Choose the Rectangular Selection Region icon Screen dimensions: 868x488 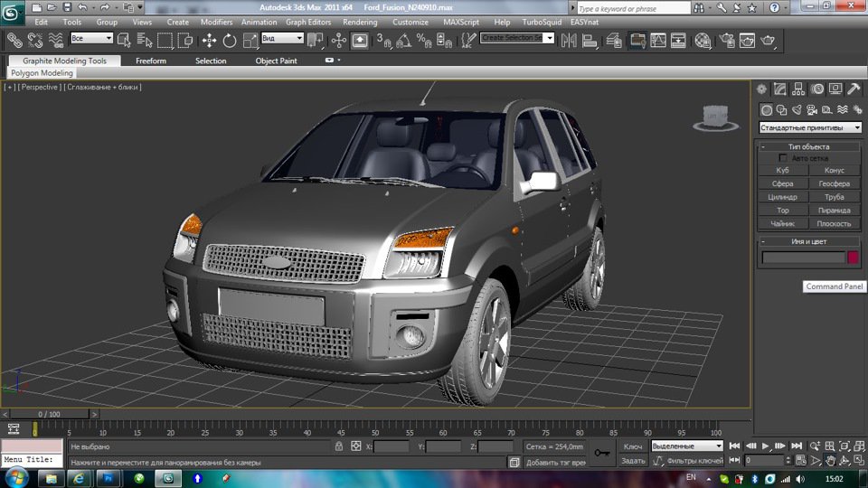click(165, 41)
